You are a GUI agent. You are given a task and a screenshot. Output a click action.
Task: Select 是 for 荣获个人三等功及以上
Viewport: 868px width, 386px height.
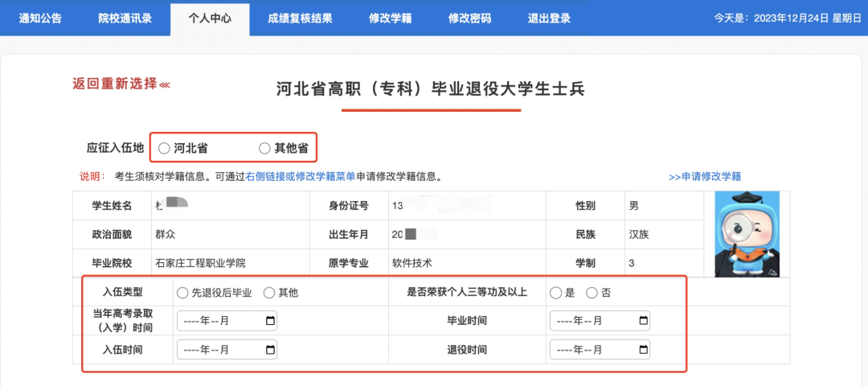(555, 293)
